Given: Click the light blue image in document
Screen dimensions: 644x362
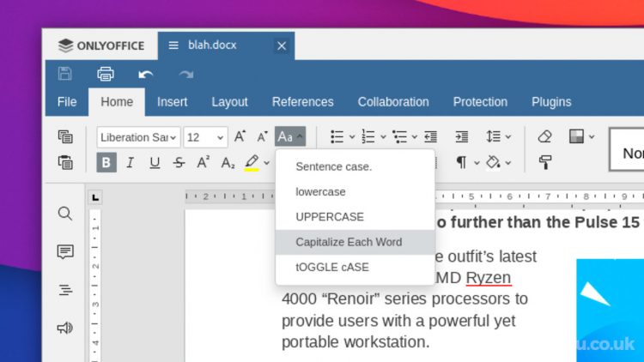Looking at the screenshot, I should point(610,311).
